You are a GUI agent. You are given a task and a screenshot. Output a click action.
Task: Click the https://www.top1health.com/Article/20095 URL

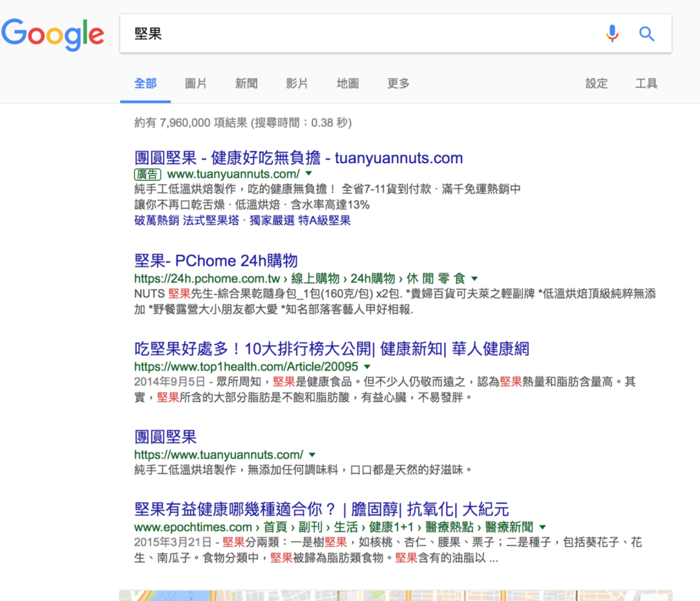coord(246,367)
